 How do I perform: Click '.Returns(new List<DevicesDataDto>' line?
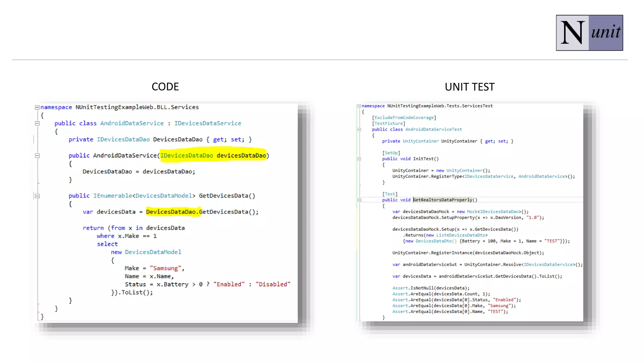pyautogui.click(x=445, y=235)
